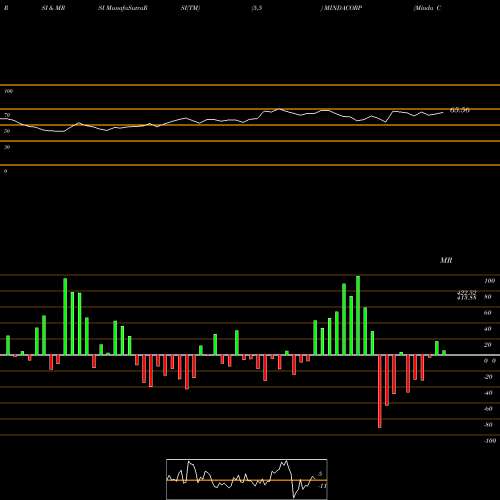This screenshot has width=500, height=500.
Task: Click the end point of the RSI line
Action: 443,113
